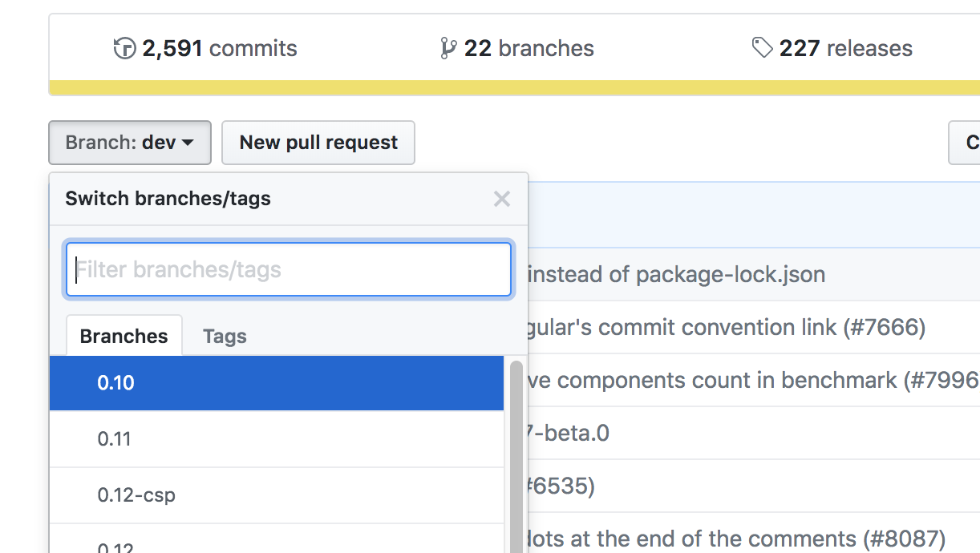Viewport: 980px width, 553px height.
Task: Click the yellow language stats bar
Action: (x=513, y=87)
